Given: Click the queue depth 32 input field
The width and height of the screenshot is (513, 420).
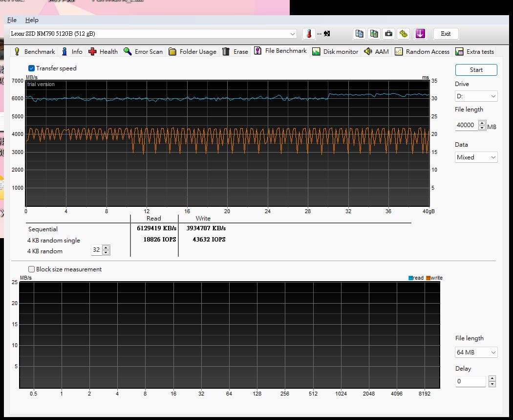Looking at the screenshot, I should pos(97,250).
